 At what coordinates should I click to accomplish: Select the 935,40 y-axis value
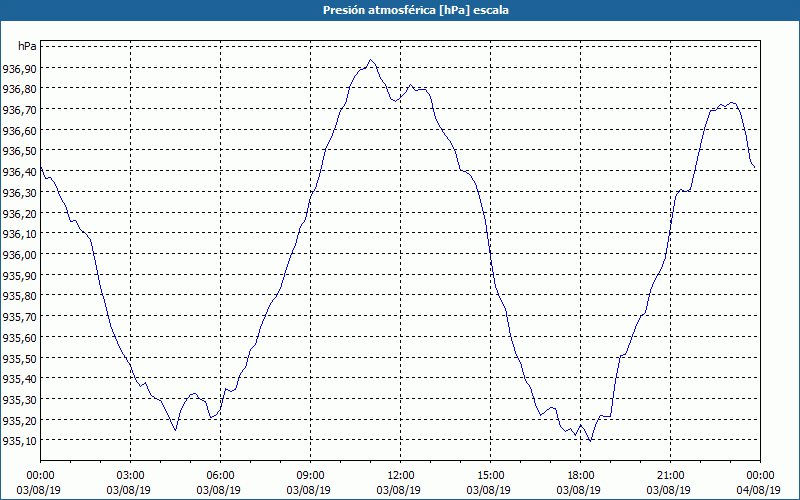tap(19, 379)
